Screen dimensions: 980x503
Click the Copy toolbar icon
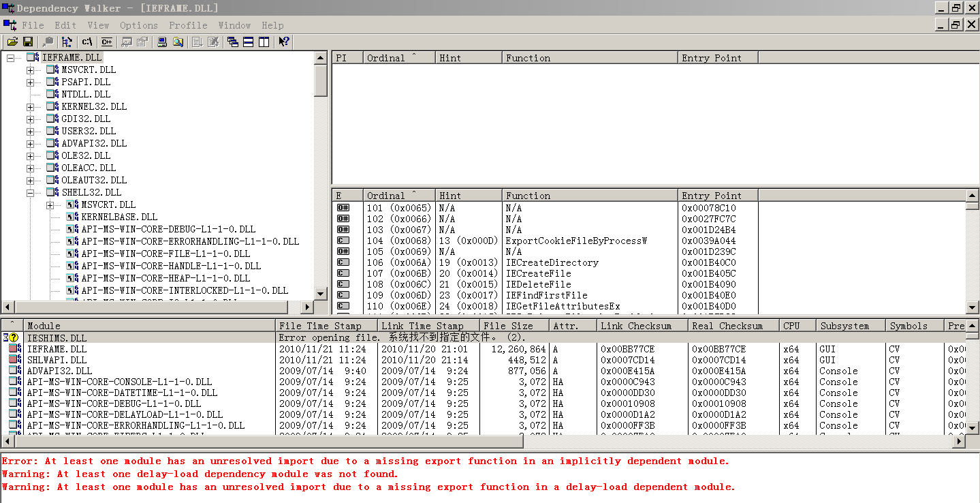click(48, 42)
